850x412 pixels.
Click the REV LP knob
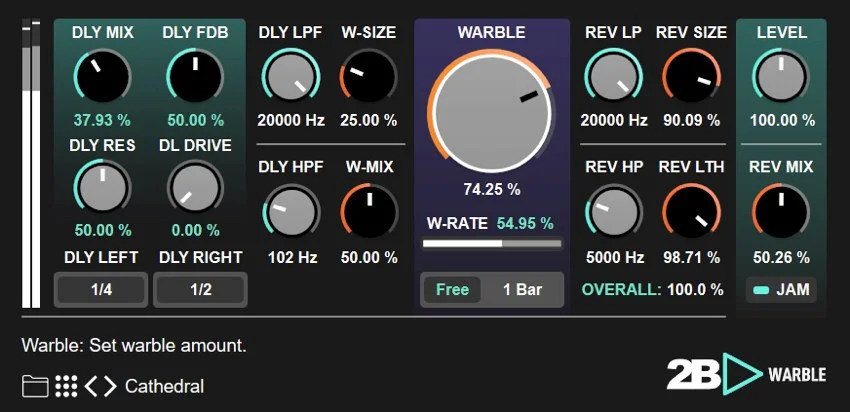pos(614,76)
